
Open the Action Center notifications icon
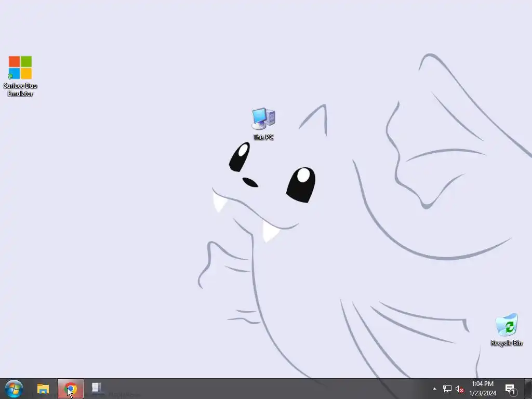[511, 389]
